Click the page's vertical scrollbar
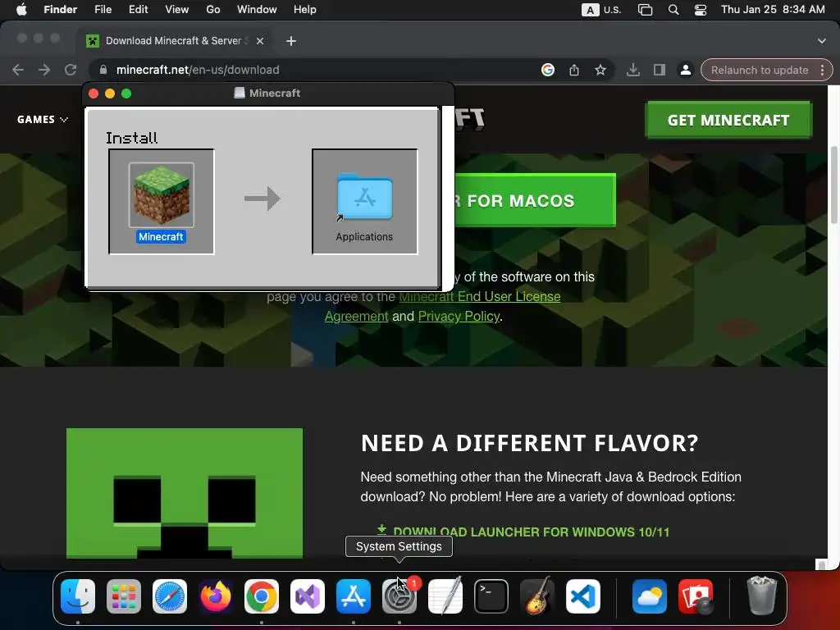 click(833, 185)
